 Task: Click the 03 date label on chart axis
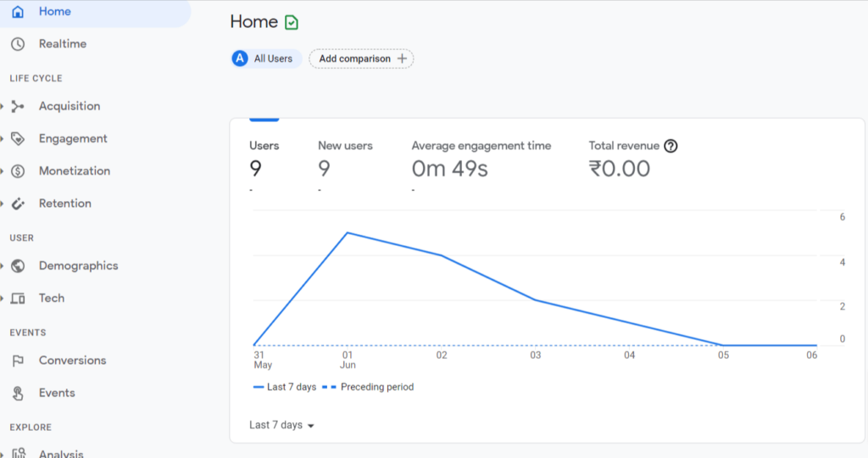click(x=536, y=355)
